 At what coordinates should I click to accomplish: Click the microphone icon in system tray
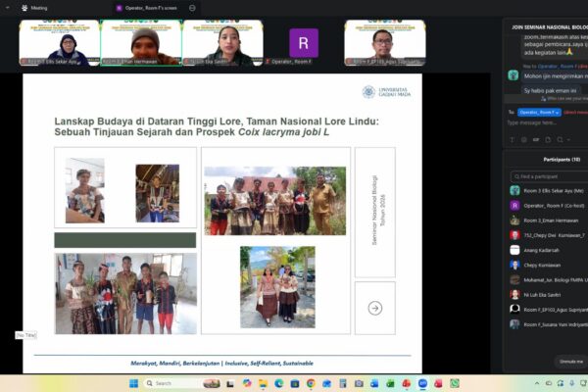click(x=572, y=383)
